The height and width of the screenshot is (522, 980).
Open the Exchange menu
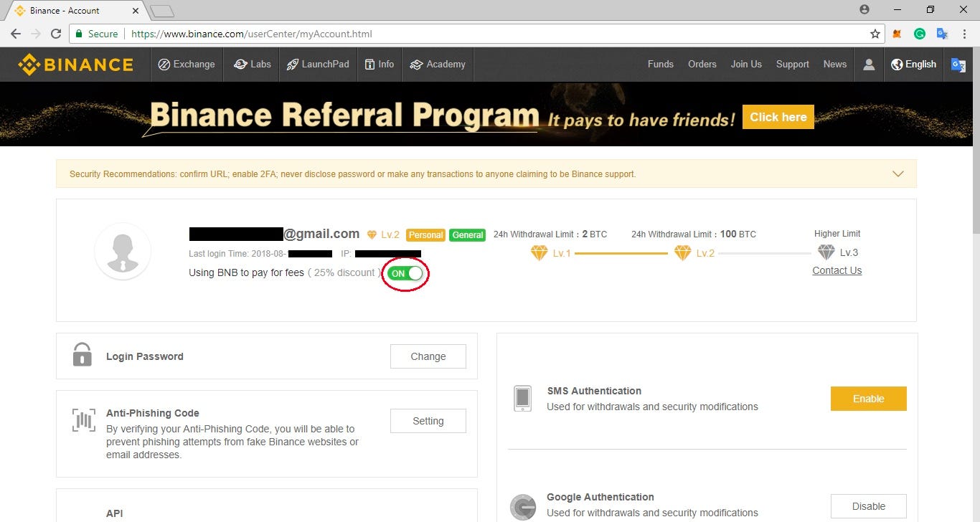[x=186, y=65]
